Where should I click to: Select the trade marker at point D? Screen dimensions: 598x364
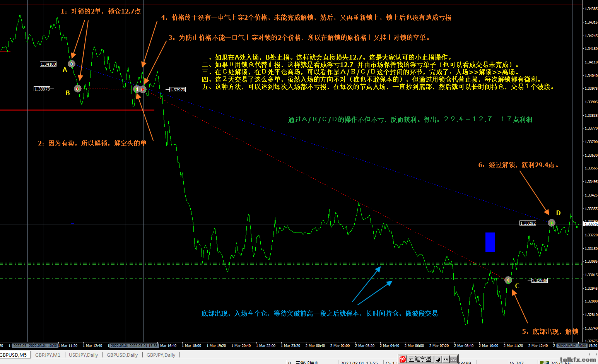pos(552,223)
